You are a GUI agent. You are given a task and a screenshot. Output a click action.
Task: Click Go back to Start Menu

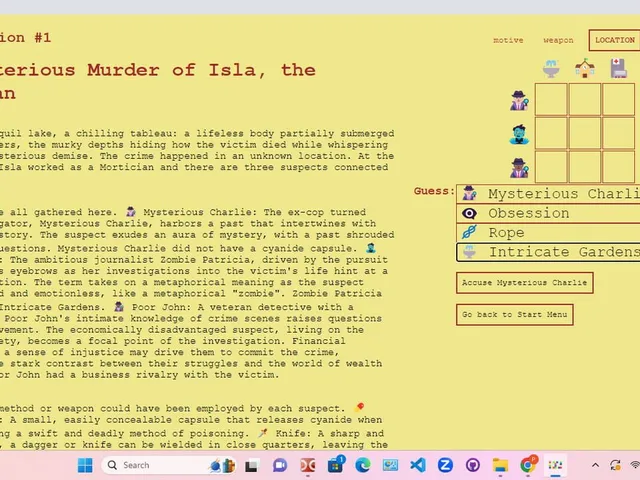click(x=515, y=314)
